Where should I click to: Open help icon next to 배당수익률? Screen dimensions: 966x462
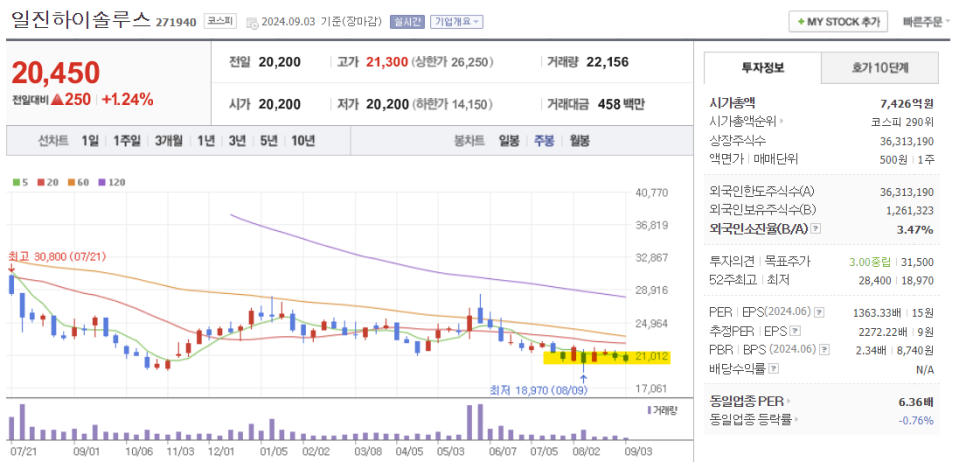coord(774,369)
